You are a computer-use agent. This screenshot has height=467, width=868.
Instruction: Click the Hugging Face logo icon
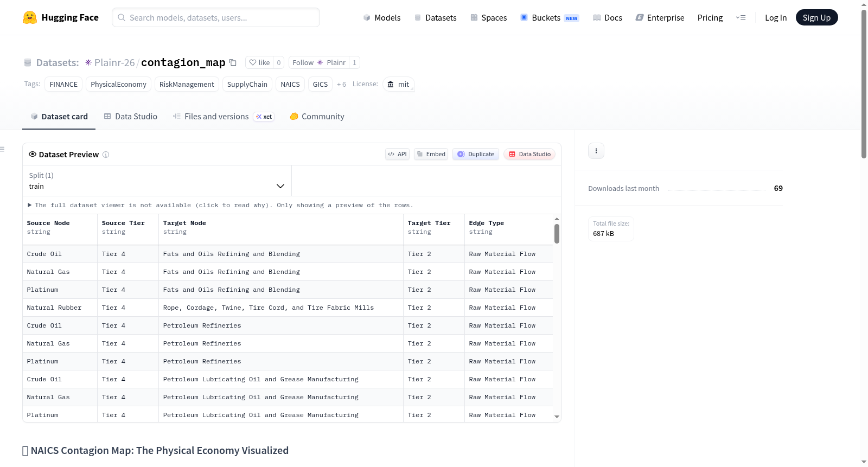click(30, 17)
